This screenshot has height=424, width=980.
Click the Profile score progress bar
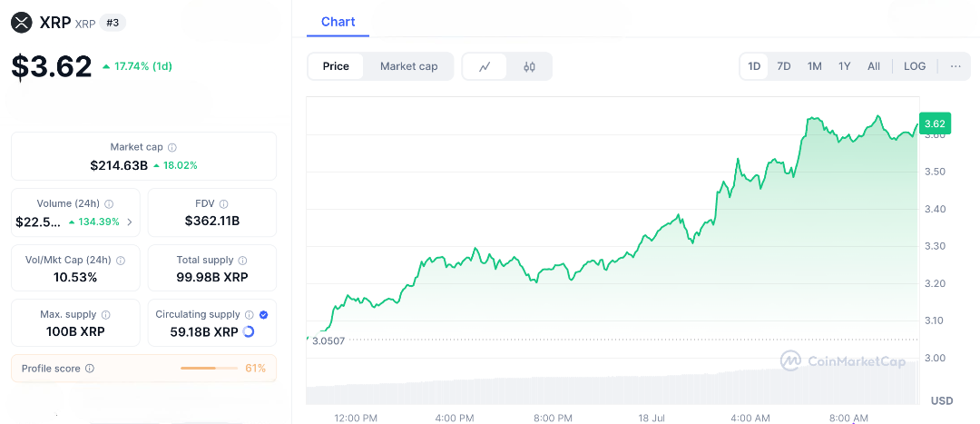[x=209, y=369]
